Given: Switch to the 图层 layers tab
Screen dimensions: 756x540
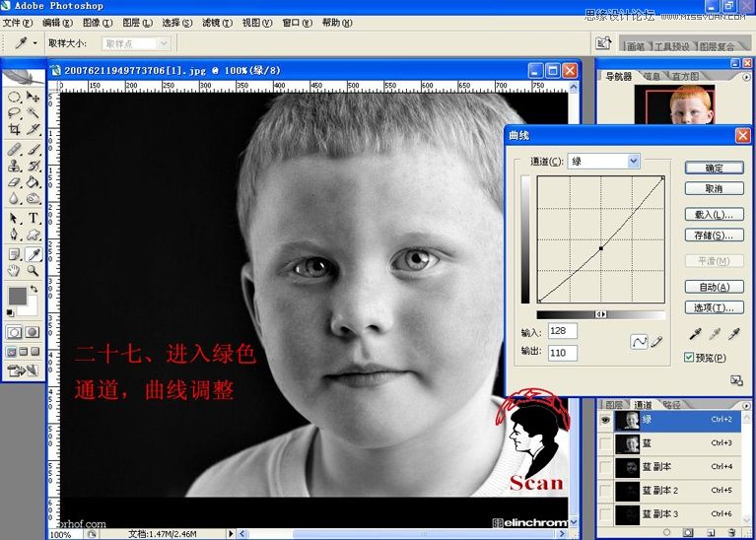Looking at the screenshot, I should pyautogui.click(x=613, y=405).
